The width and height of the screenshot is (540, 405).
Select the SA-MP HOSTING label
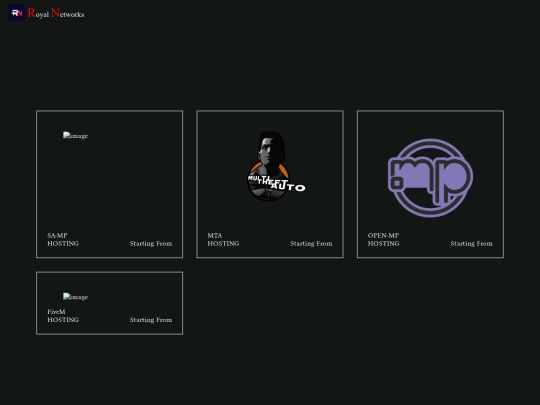point(63,239)
